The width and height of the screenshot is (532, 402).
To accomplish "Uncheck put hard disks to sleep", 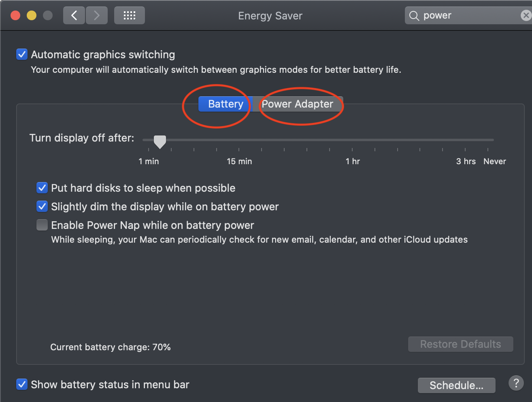I will [42, 188].
